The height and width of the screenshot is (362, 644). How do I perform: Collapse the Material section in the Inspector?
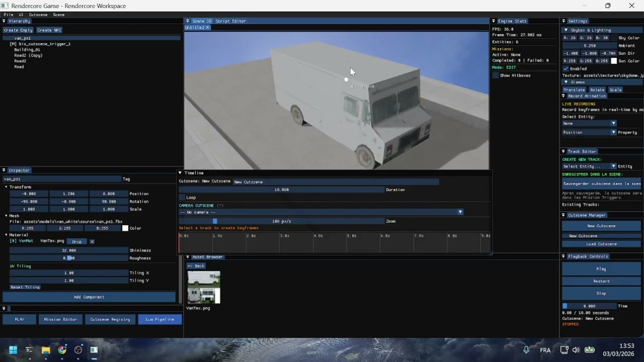pos(7,235)
